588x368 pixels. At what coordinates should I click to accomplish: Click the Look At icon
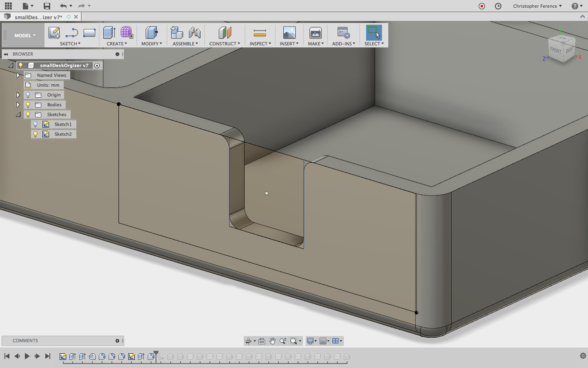point(262,341)
